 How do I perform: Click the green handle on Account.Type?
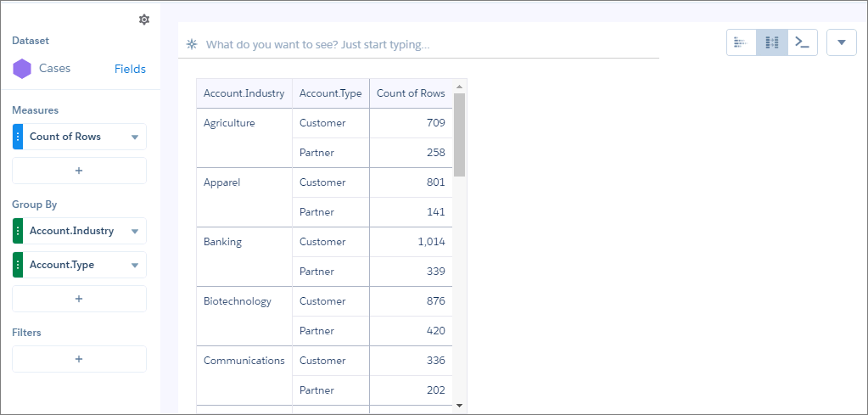(x=18, y=265)
